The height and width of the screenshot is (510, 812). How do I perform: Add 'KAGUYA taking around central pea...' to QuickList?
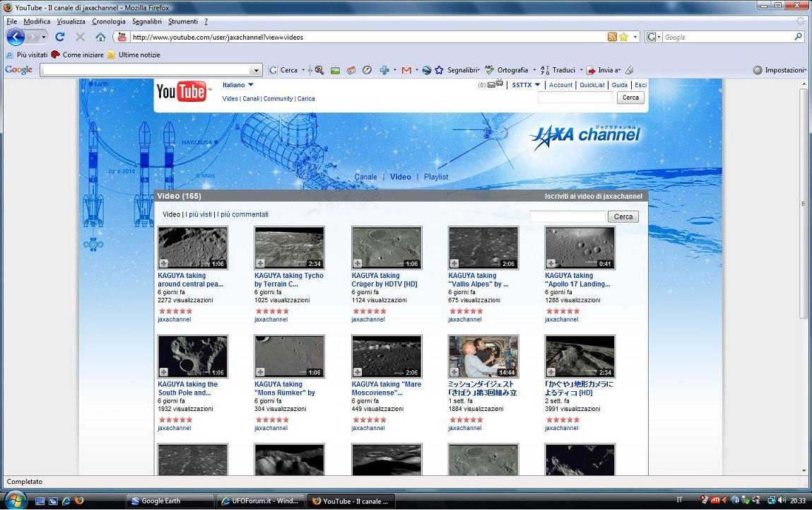pos(164,263)
